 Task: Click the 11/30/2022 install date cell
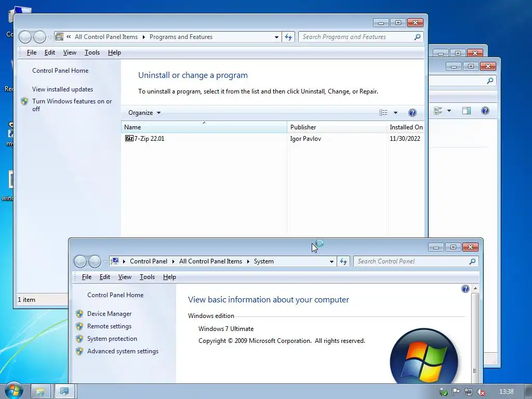pyautogui.click(x=405, y=138)
